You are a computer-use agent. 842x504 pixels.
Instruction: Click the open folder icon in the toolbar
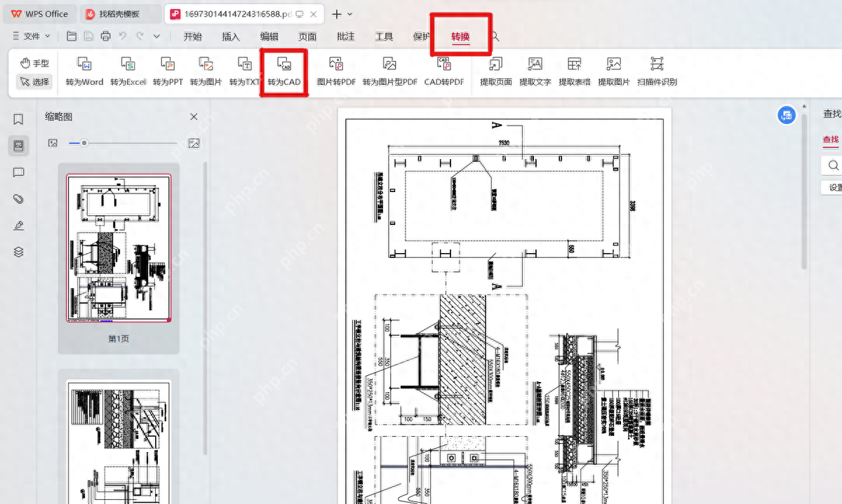click(x=72, y=36)
